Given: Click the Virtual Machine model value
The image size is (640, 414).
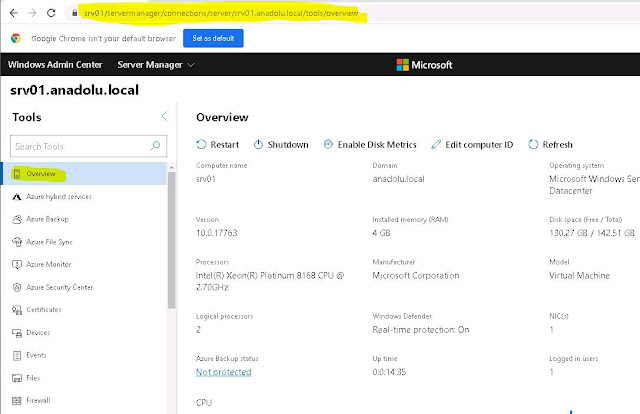Looking at the screenshot, I should (580, 276).
